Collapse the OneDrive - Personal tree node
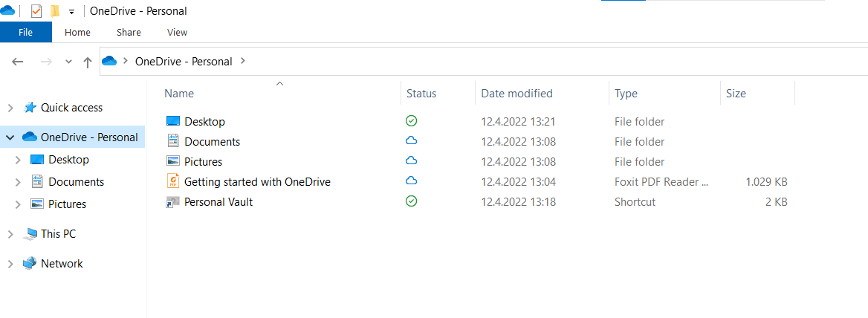This screenshot has width=868, height=318. (x=10, y=137)
